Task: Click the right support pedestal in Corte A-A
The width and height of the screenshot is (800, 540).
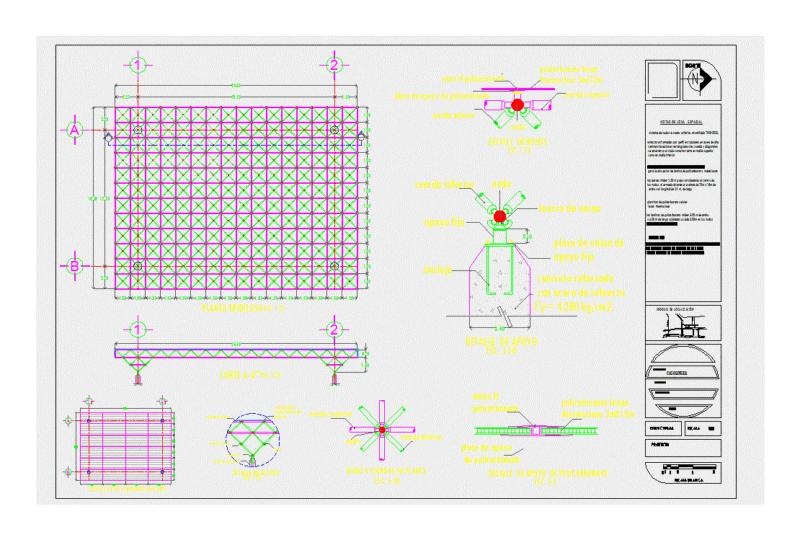Action: coord(334,379)
